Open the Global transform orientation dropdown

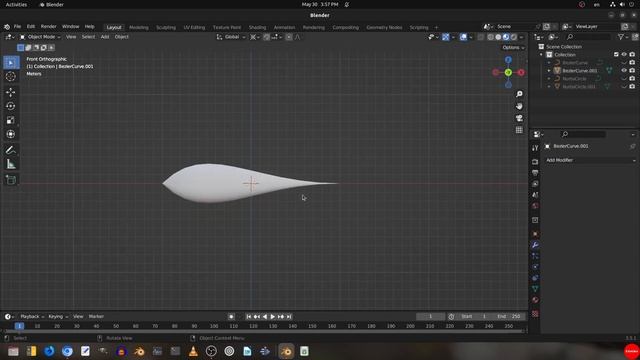click(x=231, y=37)
